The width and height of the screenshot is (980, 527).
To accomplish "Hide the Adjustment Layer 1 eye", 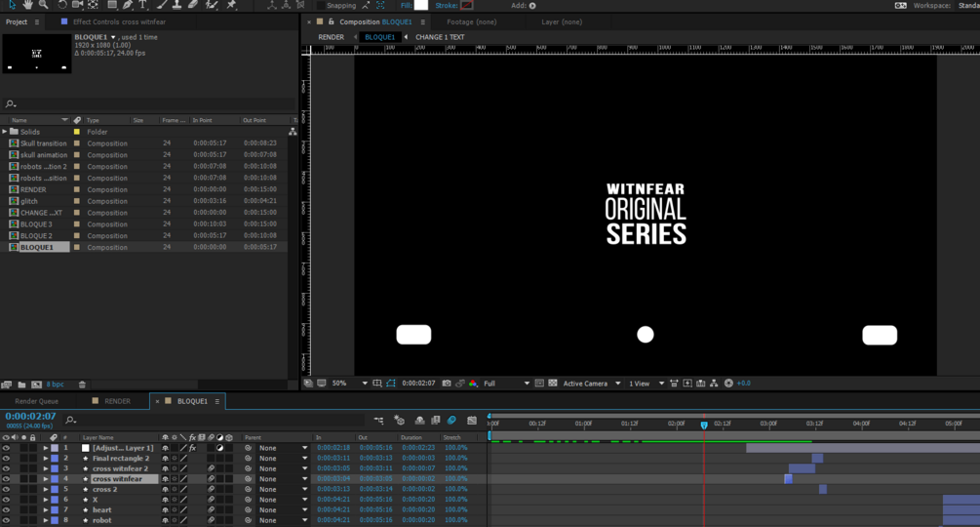I will pyautogui.click(x=6, y=448).
